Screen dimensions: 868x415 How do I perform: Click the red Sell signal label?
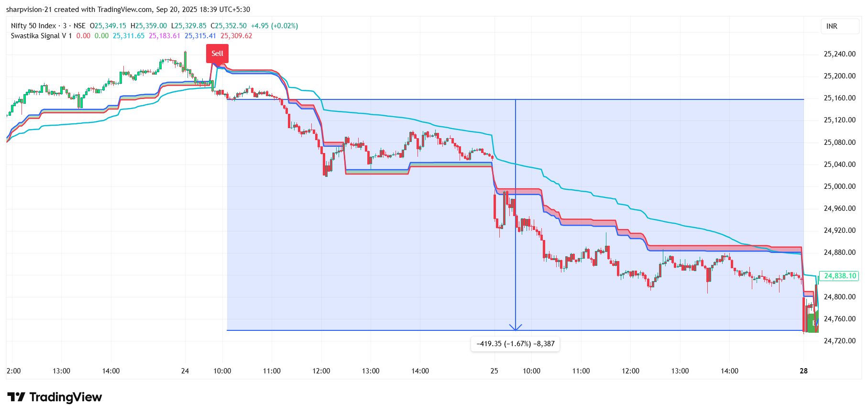(x=217, y=53)
